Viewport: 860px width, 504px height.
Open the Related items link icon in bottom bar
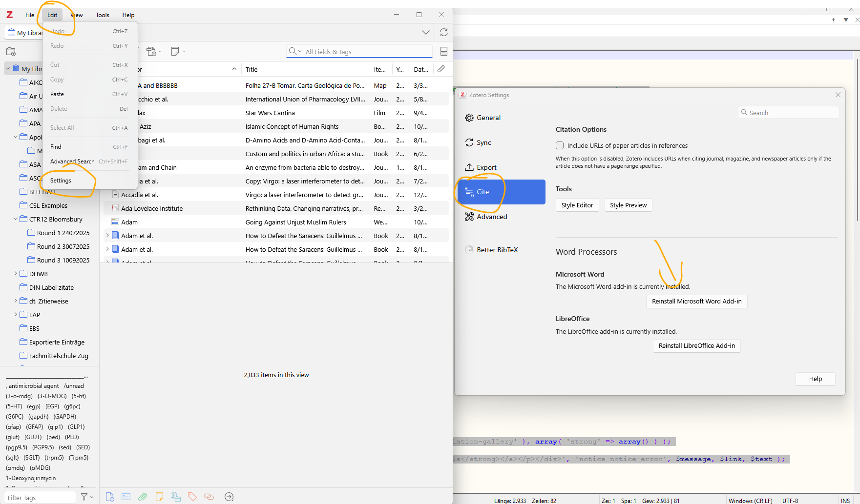(x=209, y=497)
